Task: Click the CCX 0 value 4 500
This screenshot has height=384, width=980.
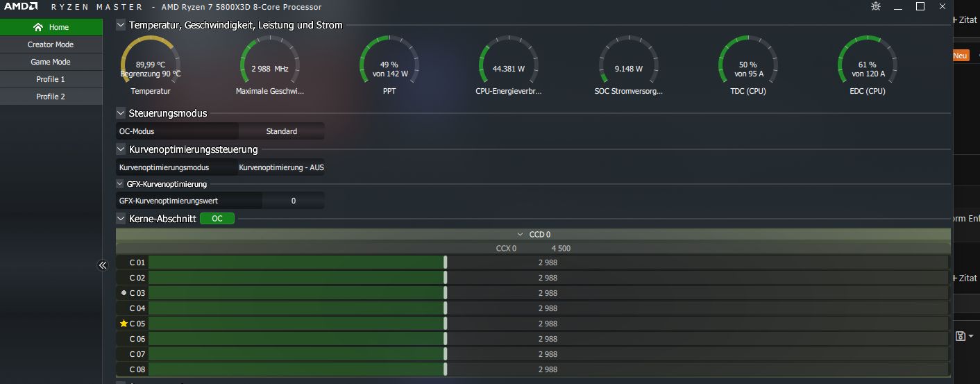Action: (x=561, y=249)
